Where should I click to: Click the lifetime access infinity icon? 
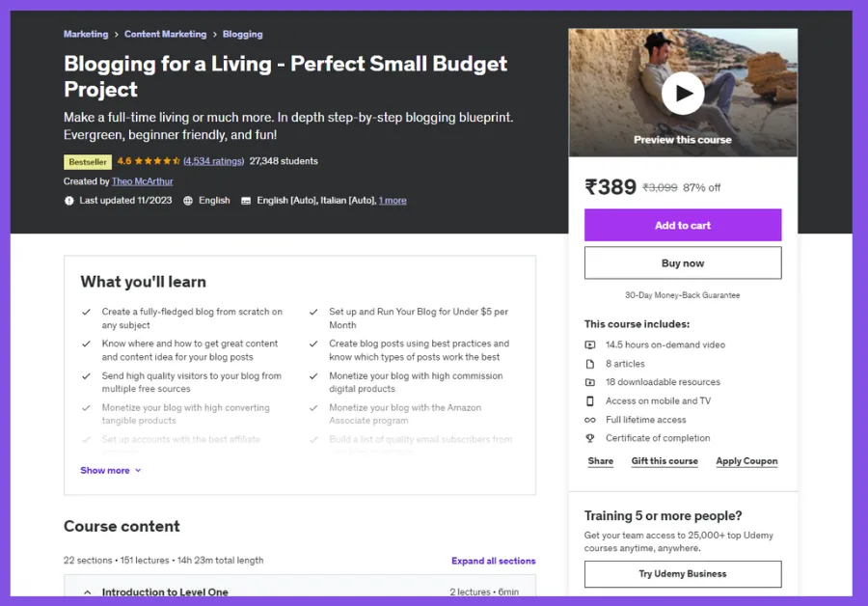click(x=590, y=420)
